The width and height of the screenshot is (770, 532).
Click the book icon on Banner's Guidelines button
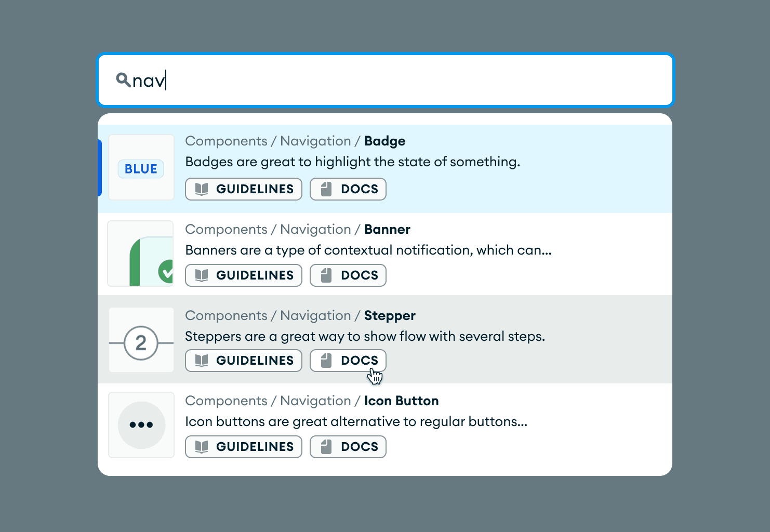pos(202,275)
